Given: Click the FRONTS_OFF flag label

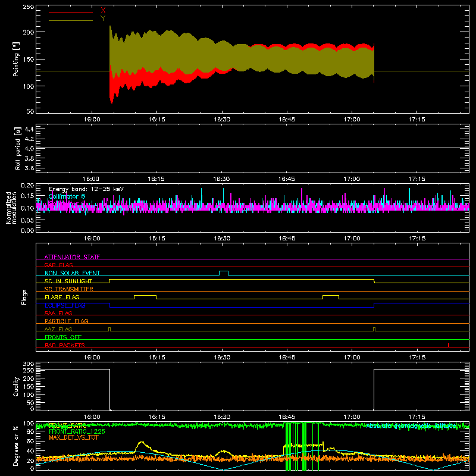Looking at the screenshot, I should [63, 337].
